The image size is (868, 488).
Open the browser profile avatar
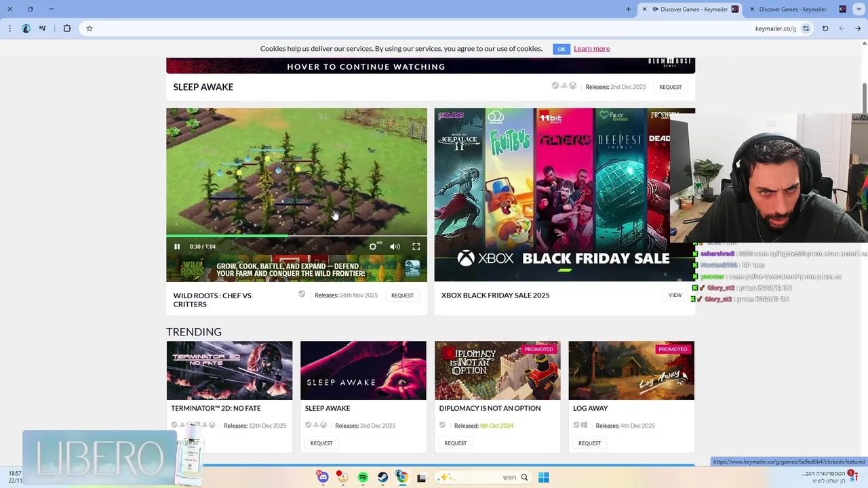click(26, 28)
